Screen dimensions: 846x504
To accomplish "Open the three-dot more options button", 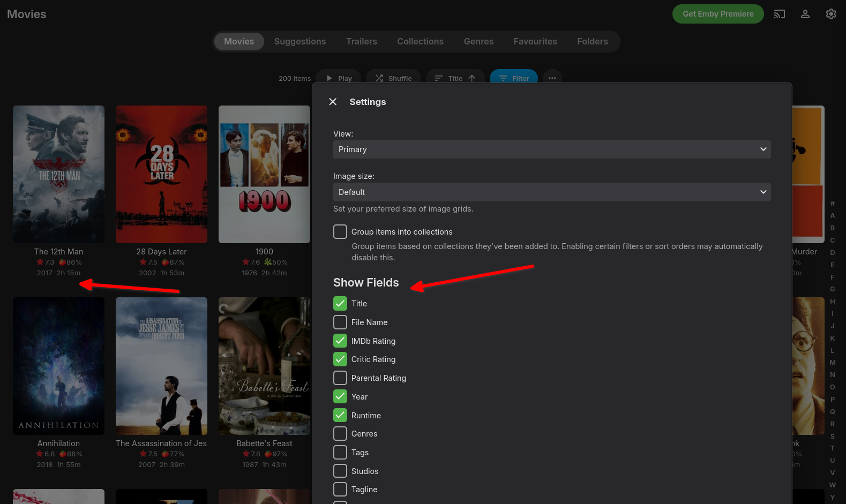I will coord(552,78).
